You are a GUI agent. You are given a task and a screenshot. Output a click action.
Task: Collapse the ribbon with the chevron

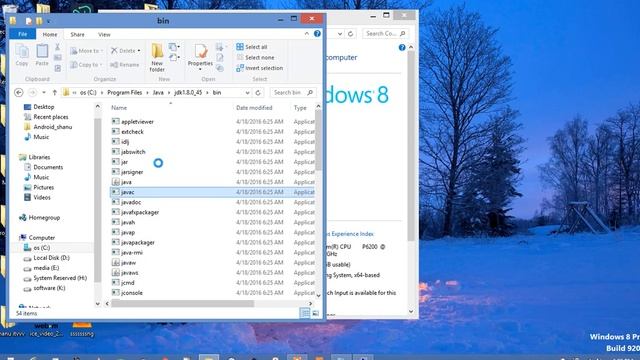307,34
